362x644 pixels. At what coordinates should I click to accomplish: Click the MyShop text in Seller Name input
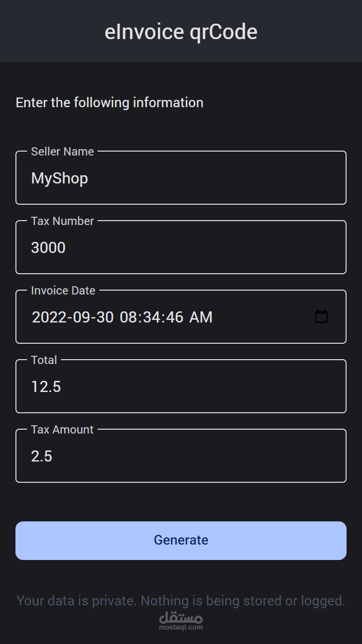click(59, 178)
